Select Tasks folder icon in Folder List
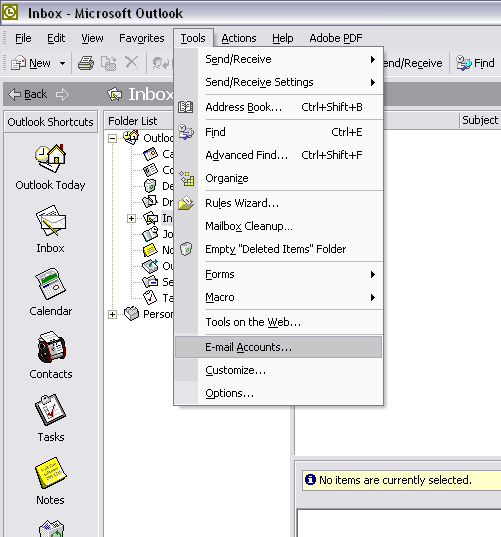The height and width of the screenshot is (537, 501). 150,298
